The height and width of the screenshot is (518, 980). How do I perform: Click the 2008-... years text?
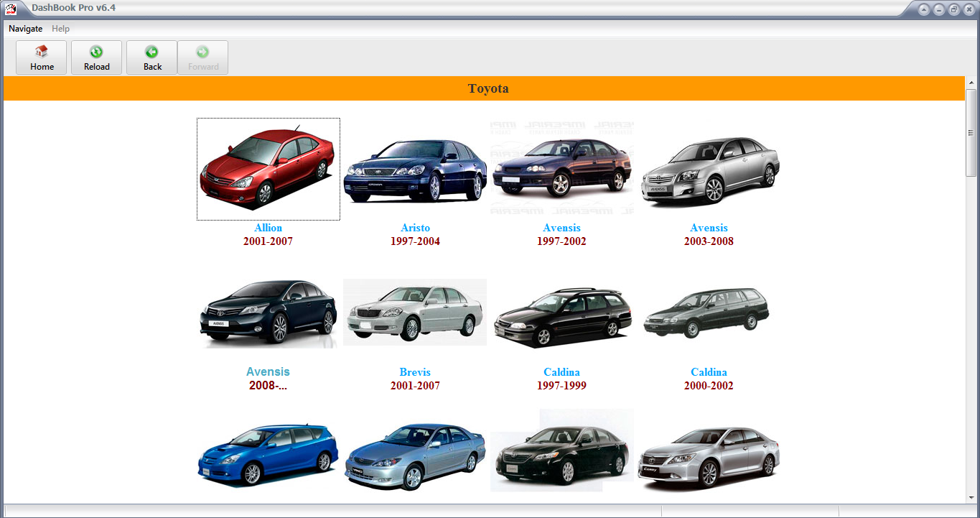269,385
